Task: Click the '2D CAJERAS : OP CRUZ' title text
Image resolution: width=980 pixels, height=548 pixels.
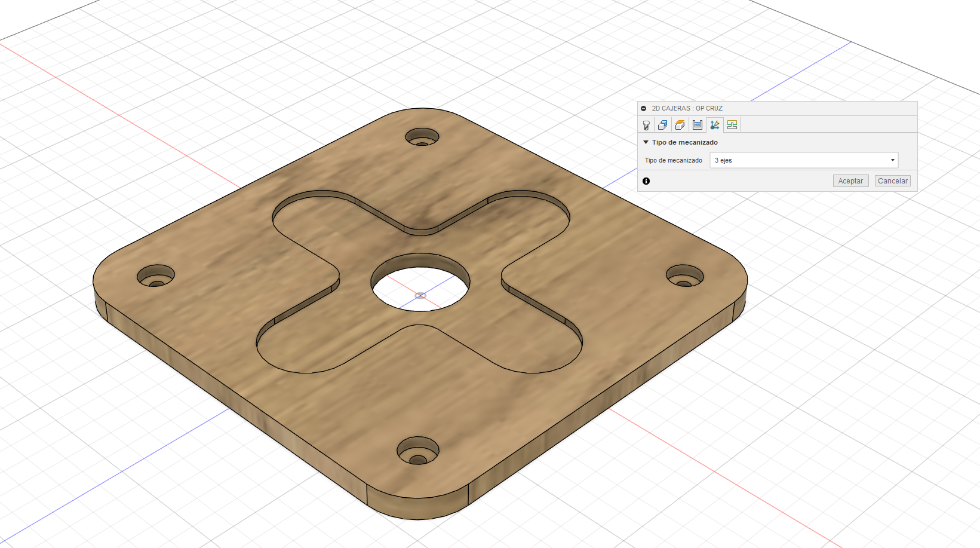Action: coord(687,109)
